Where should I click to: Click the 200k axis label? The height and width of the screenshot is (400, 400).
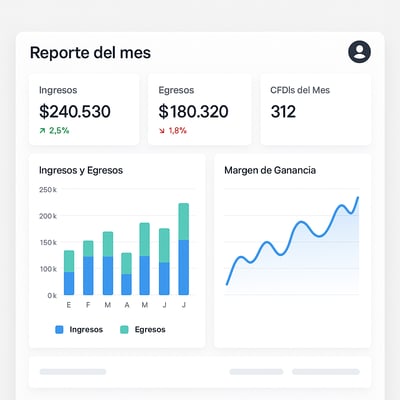click(x=48, y=216)
